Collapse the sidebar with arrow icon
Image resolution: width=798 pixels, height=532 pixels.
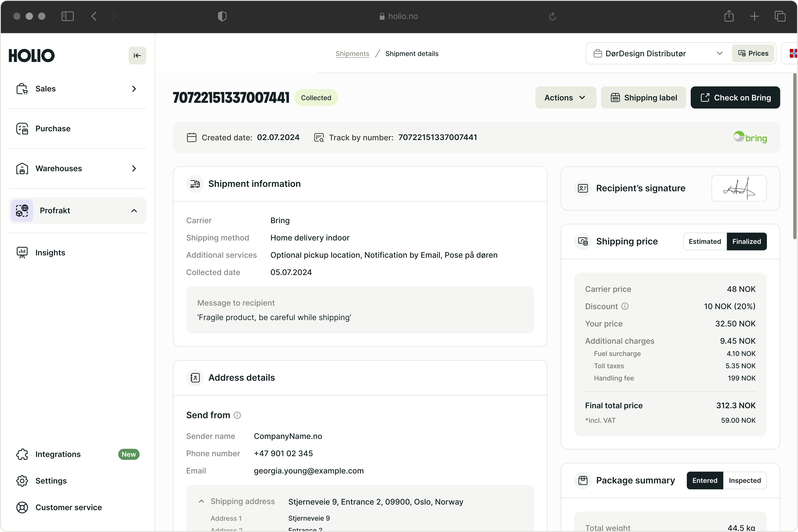coord(137,55)
